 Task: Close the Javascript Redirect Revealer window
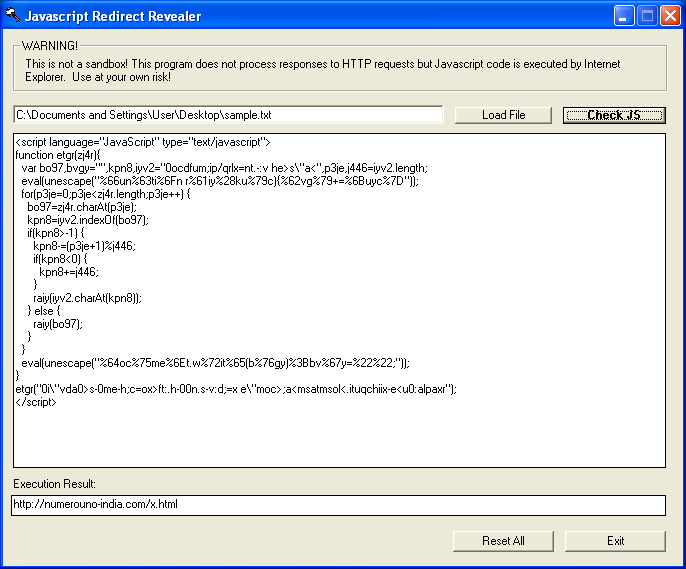[x=670, y=16]
